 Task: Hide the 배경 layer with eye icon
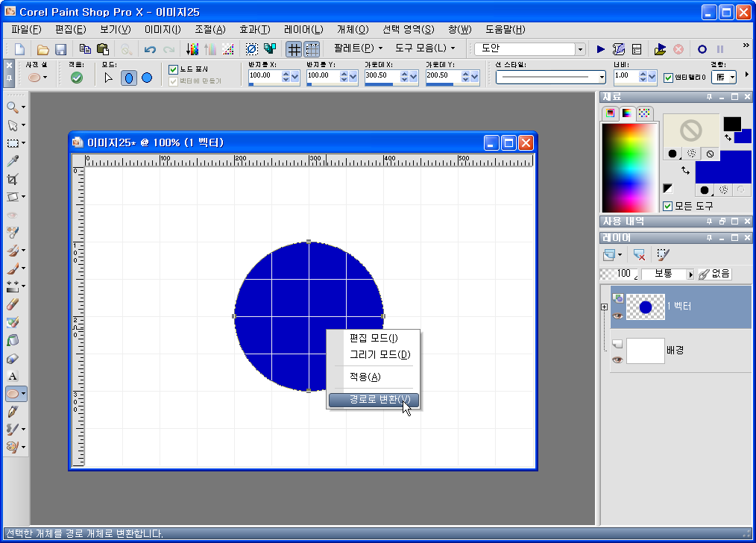click(x=617, y=360)
